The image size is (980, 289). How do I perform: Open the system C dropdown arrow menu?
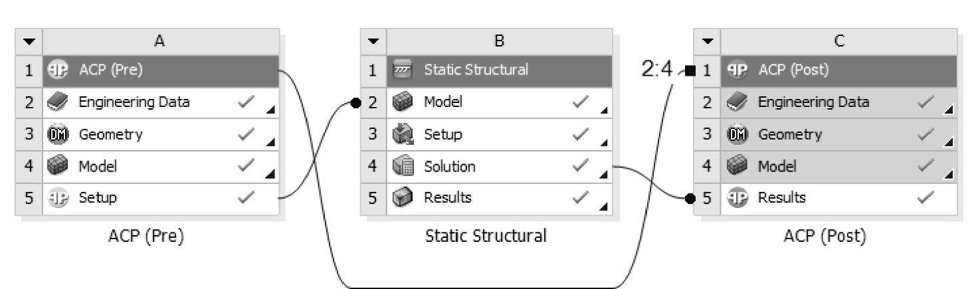tap(706, 41)
